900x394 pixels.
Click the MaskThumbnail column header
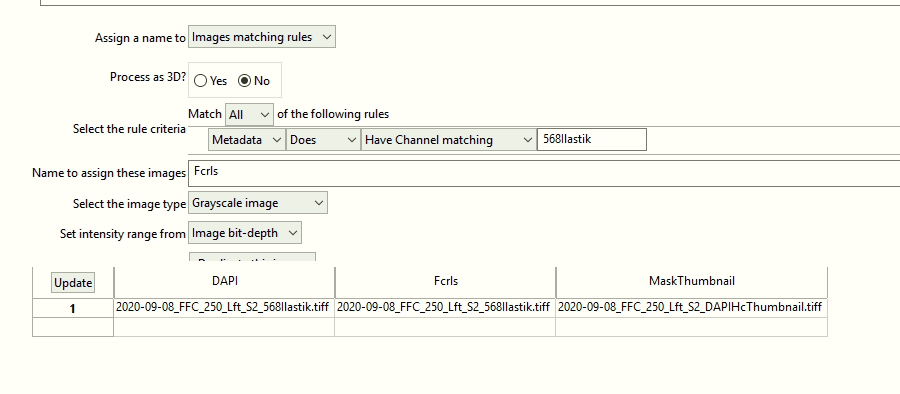(692, 281)
